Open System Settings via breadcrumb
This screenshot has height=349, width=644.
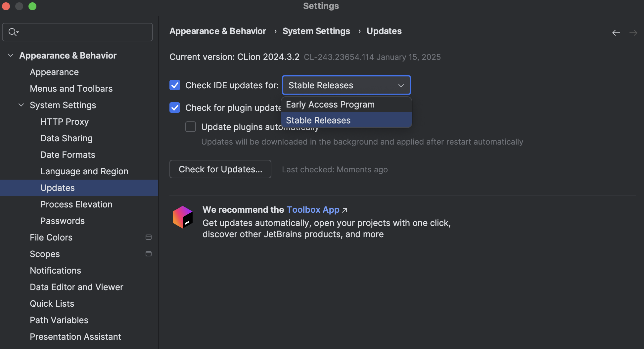point(316,31)
